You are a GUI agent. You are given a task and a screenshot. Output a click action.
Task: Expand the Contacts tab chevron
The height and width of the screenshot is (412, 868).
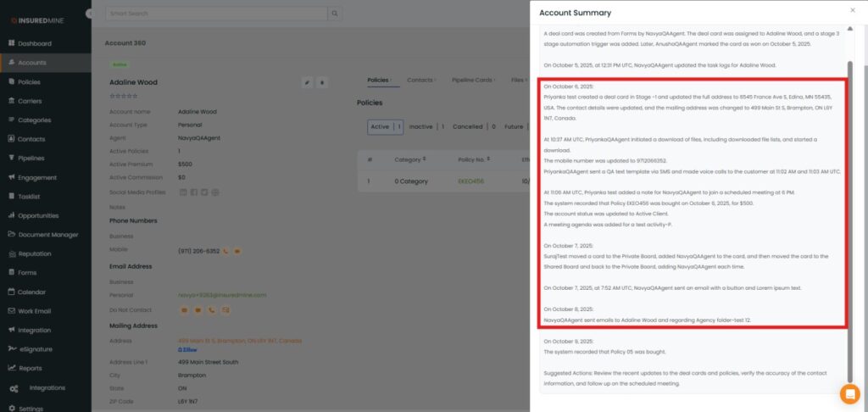[436, 80]
